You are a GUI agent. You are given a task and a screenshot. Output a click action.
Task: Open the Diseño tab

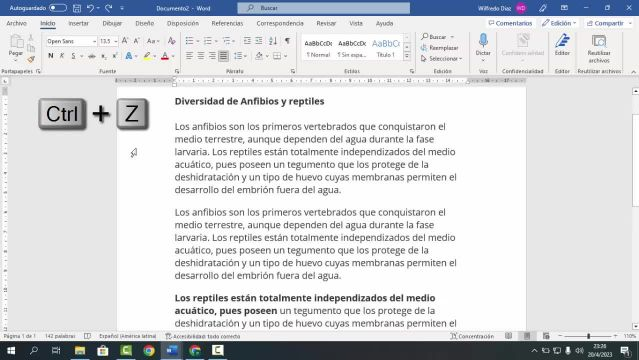(x=145, y=23)
